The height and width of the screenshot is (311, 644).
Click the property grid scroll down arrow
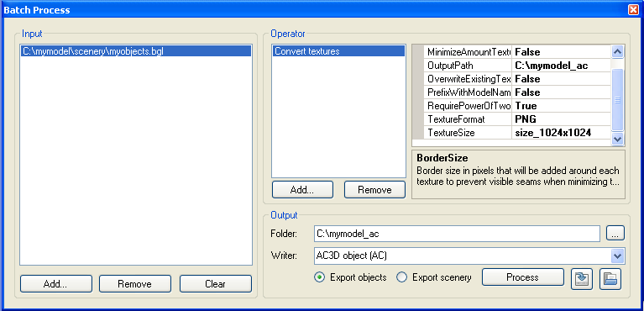(x=617, y=139)
